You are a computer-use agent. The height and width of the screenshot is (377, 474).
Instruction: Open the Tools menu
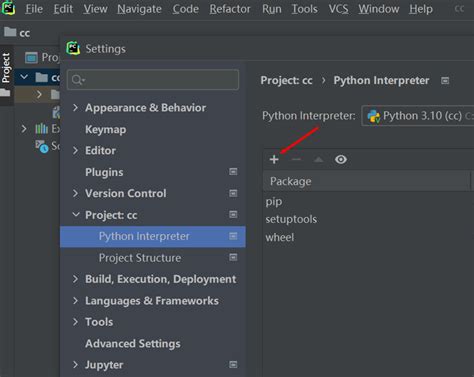pos(305,9)
